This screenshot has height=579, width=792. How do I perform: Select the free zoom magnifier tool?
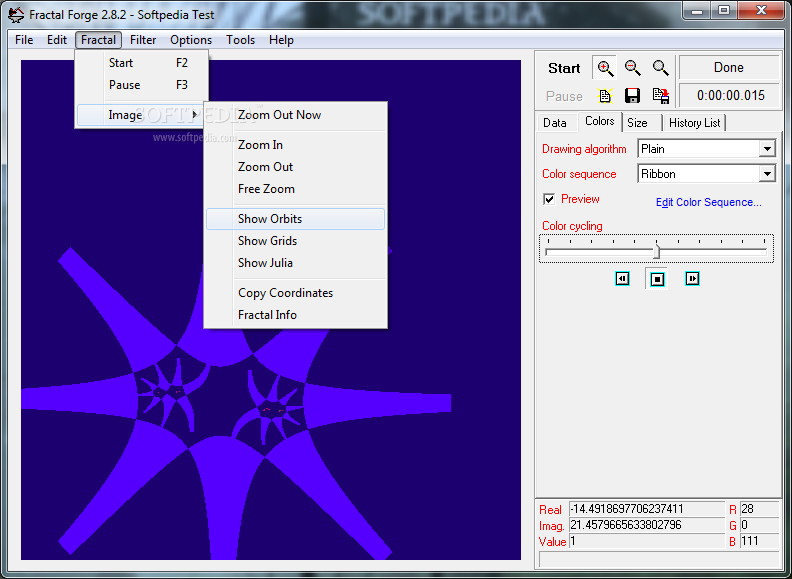660,68
